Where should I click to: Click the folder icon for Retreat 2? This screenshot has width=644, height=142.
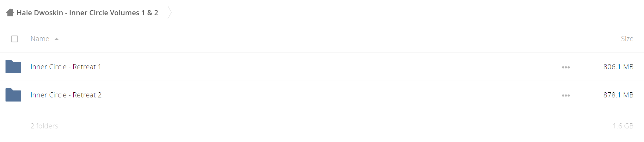tap(13, 95)
